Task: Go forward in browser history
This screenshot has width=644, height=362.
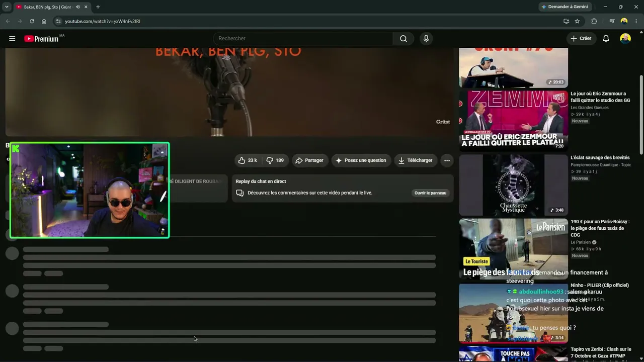Action: pyautogui.click(x=20, y=21)
